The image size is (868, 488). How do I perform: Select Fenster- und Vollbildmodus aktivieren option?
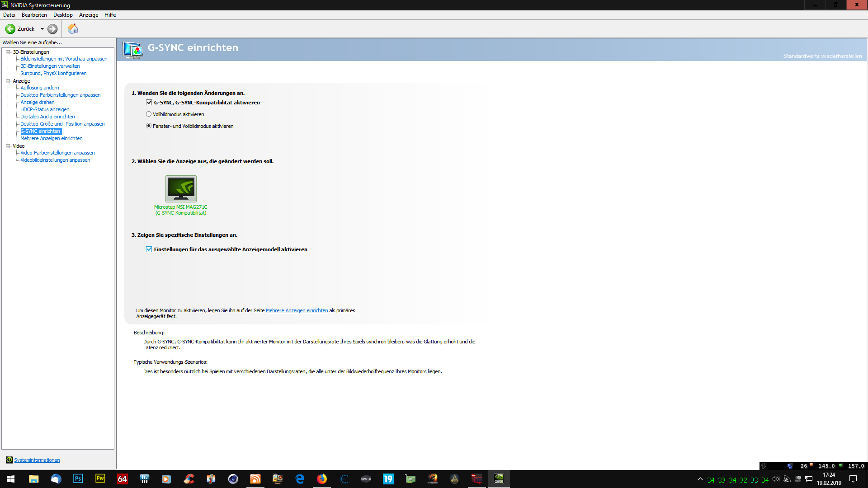point(149,126)
